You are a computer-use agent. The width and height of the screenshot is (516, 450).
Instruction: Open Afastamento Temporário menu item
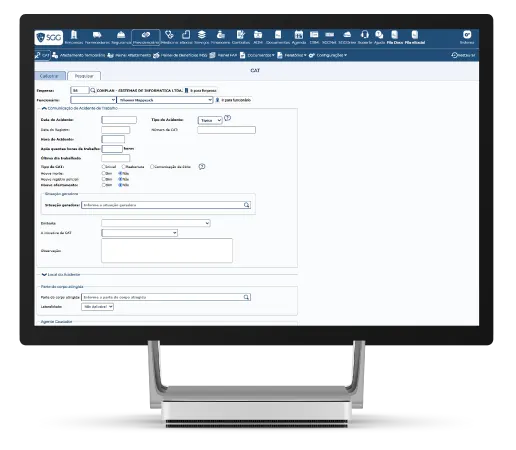click(79, 55)
